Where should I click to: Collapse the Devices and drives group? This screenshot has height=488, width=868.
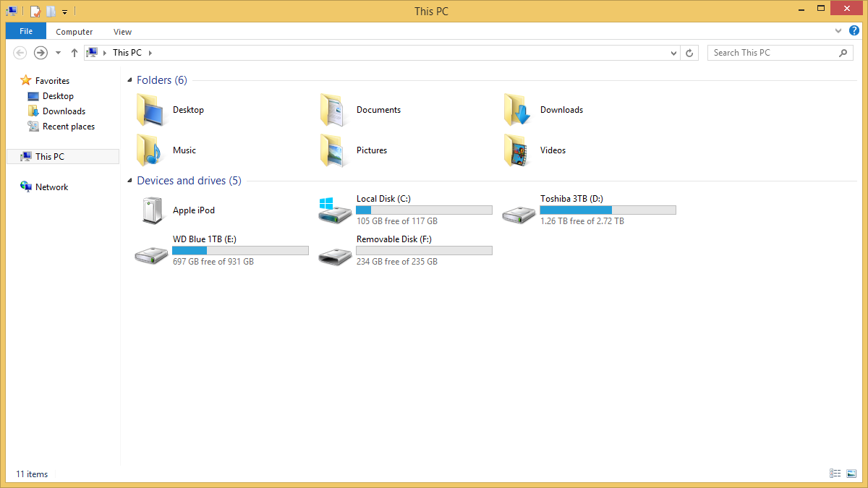point(129,181)
